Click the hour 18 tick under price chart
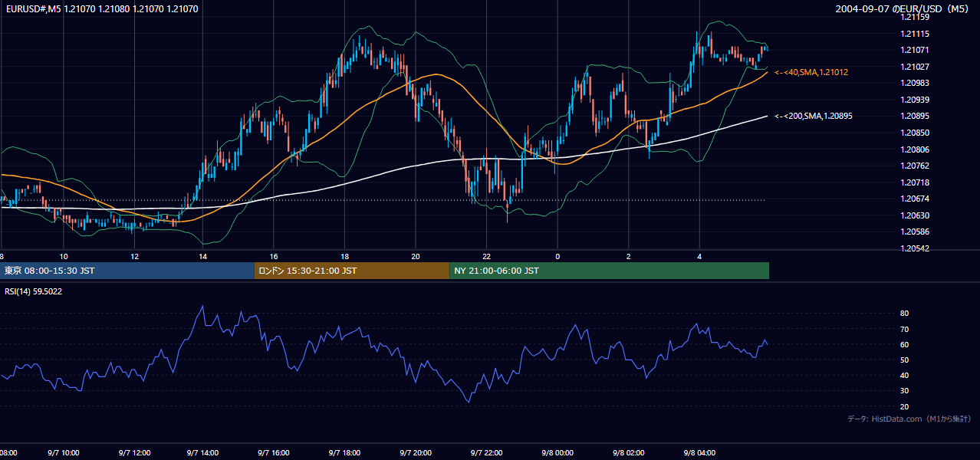The width and height of the screenshot is (980, 460). point(344,256)
